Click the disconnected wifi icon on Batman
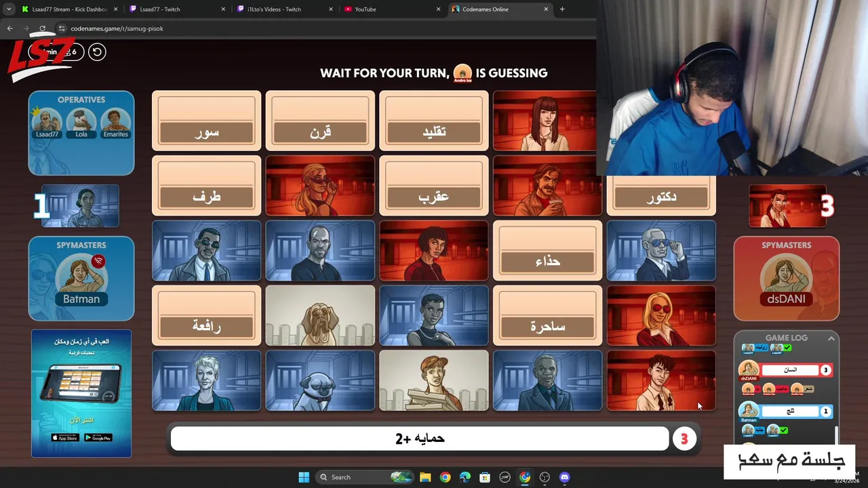This screenshot has height=488, width=868. [x=98, y=261]
